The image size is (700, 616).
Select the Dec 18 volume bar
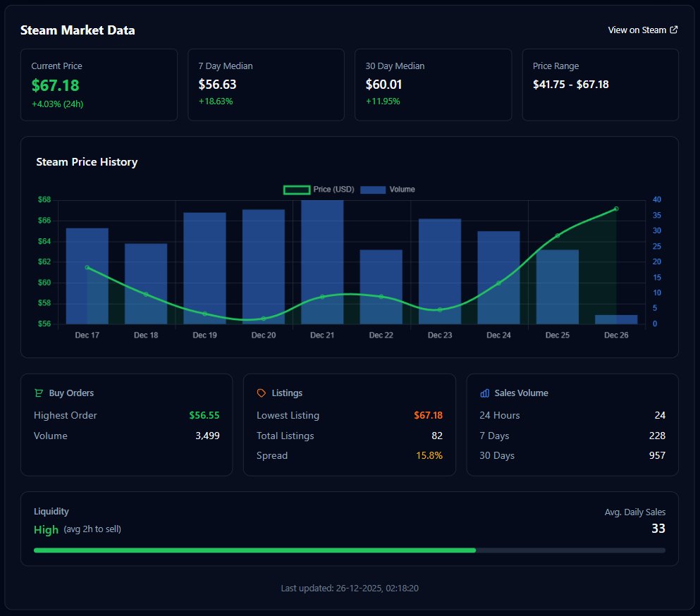point(146,283)
